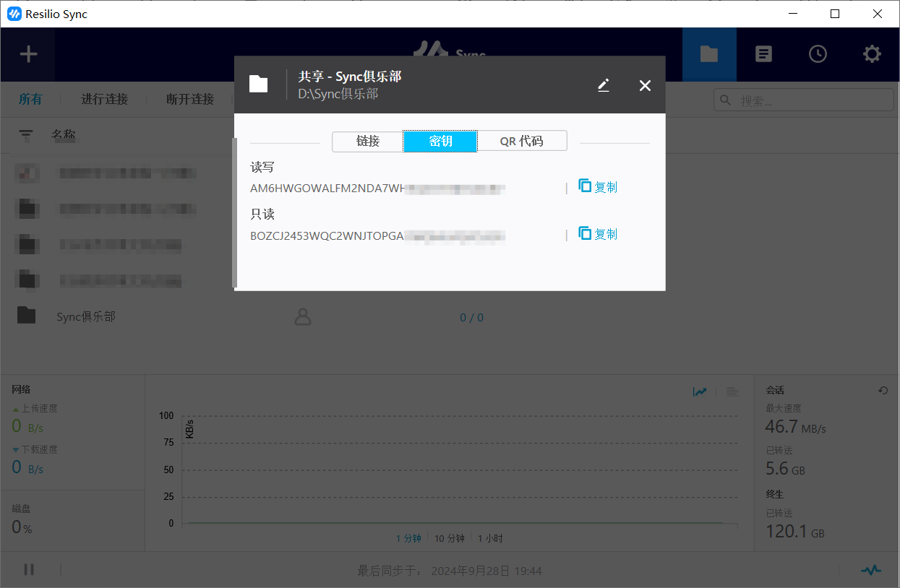The width and height of the screenshot is (900, 588).
Task: Minimize the Resilio Sync window
Action: pos(793,14)
